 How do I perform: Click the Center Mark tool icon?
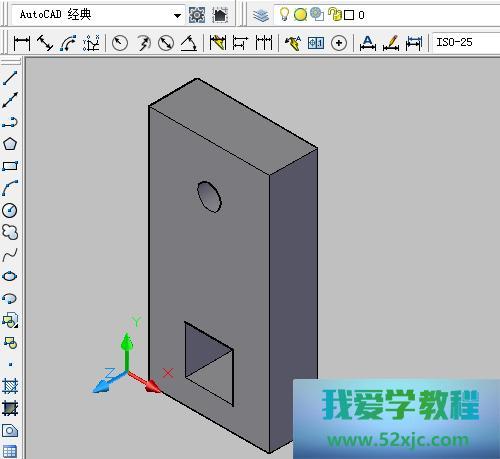click(339, 43)
